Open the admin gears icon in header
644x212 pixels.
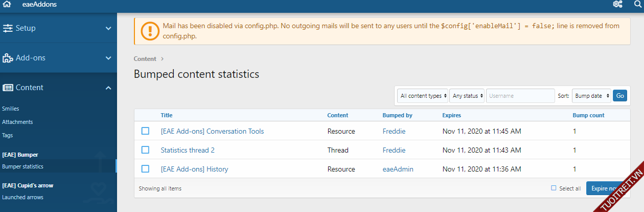point(617,5)
